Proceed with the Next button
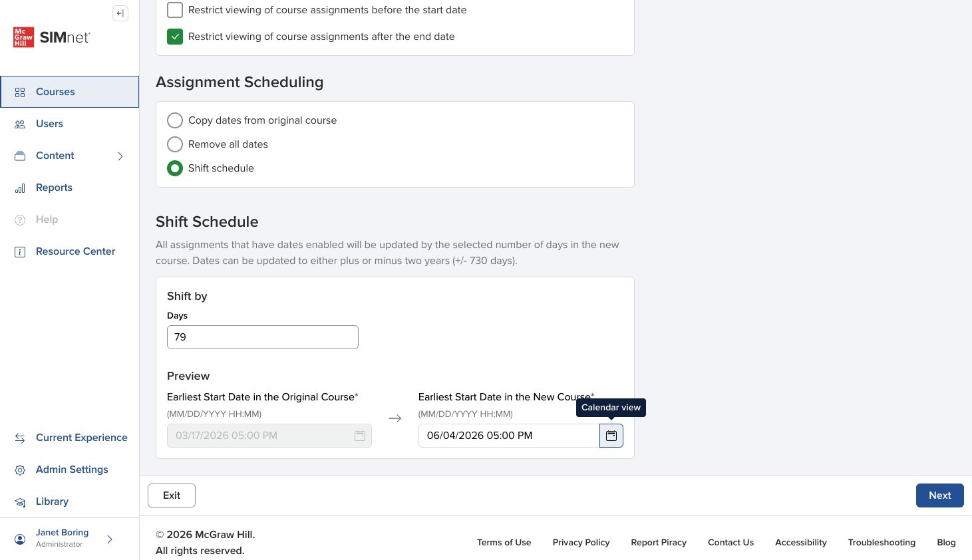Viewport: 972px width, 560px height. [940, 495]
